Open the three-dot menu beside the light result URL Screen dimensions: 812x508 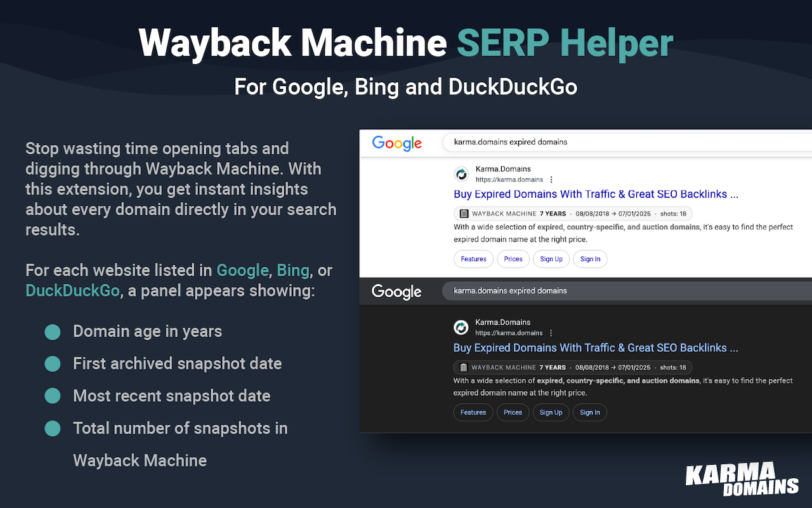pos(551,180)
